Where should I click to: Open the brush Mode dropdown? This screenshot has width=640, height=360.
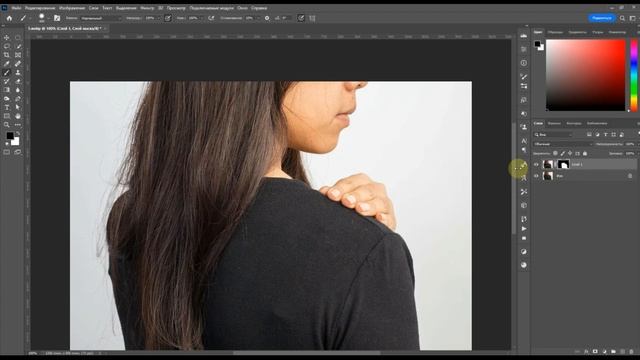click(100, 18)
